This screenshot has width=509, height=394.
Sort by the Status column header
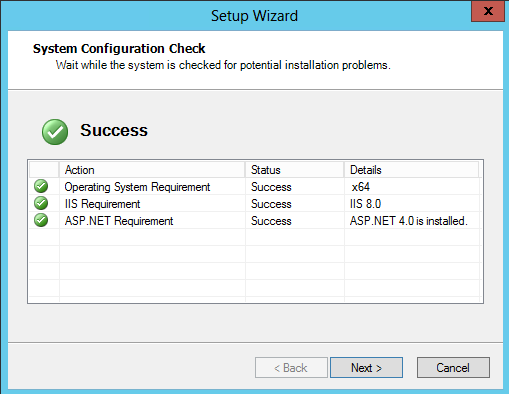pyautogui.click(x=295, y=170)
